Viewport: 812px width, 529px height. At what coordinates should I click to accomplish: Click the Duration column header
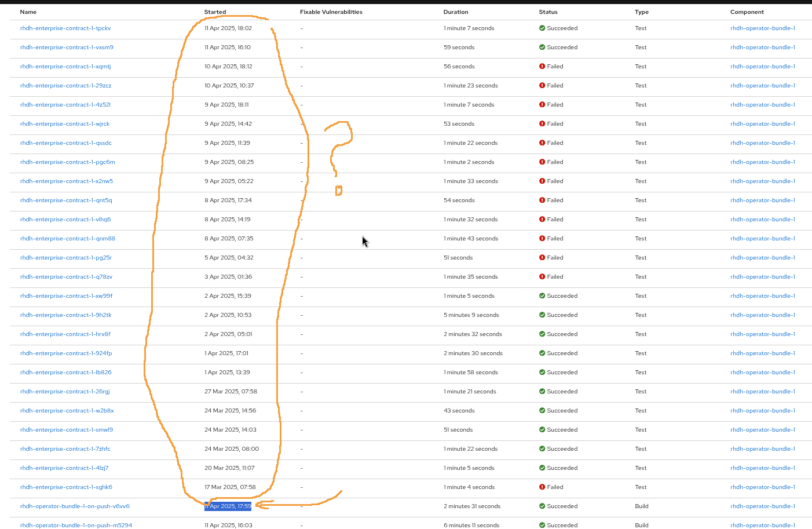pos(456,12)
